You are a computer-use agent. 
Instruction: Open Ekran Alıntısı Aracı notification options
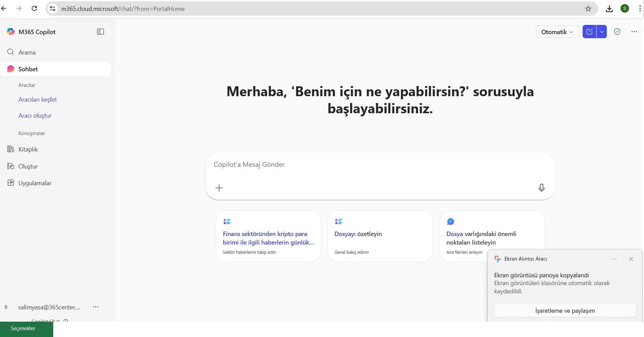[614, 259]
